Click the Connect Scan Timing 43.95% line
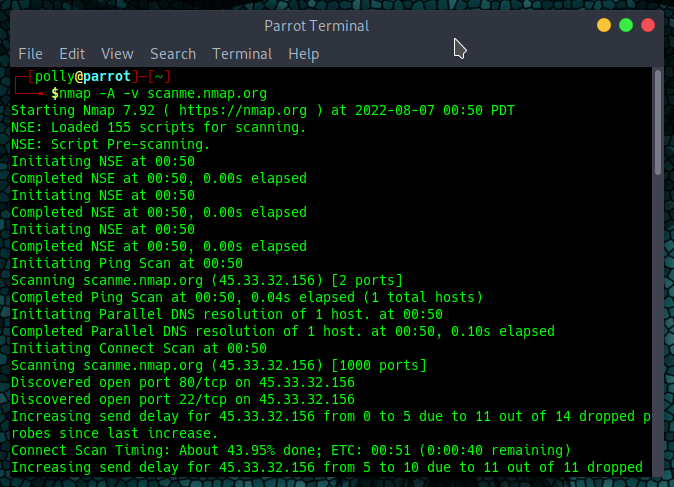Image resolution: width=674 pixels, height=487 pixels. [291, 450]
